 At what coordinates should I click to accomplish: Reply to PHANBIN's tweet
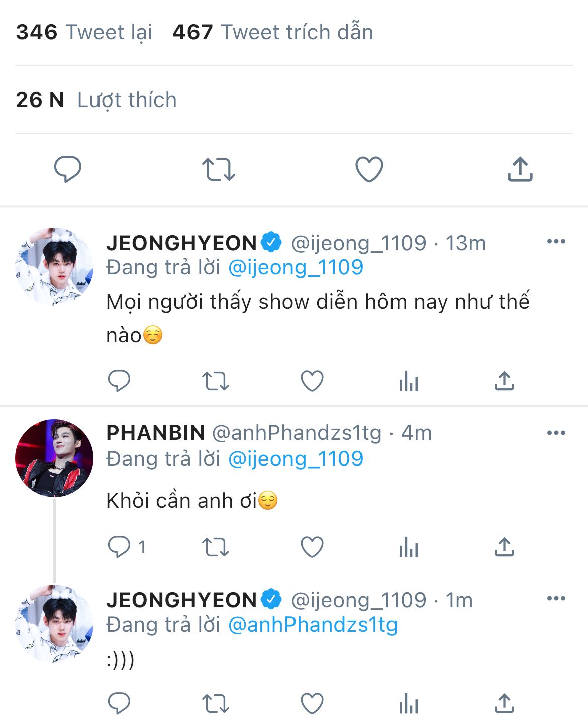[x=119, y=547]
